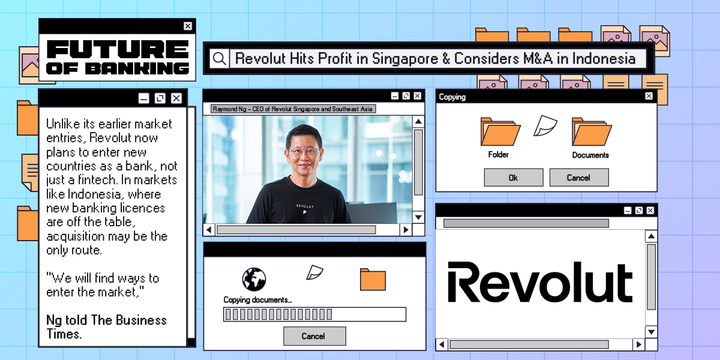Click the paragraph starting "Unlike its earlier market entries"
The width and height of the screenshot is (720, 360).
point(112,187)
